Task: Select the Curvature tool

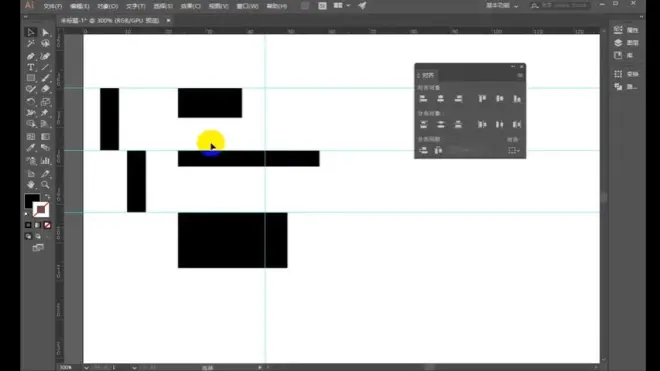Action: 45,56
